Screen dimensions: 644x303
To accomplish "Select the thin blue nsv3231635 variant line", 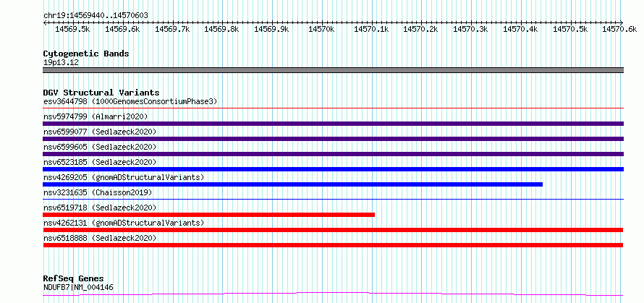I will (x=333, y=200).
